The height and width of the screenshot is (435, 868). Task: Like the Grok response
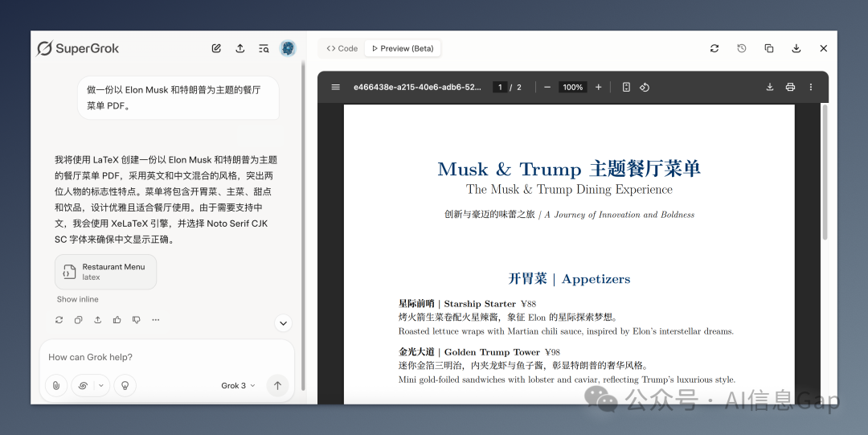[117, 320]
